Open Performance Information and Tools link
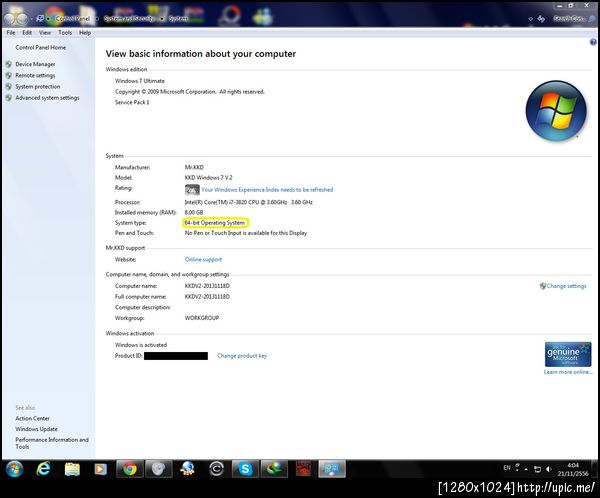Image resolution: width=600 pixels, height=498 pixels. click(x=52, y=443)
